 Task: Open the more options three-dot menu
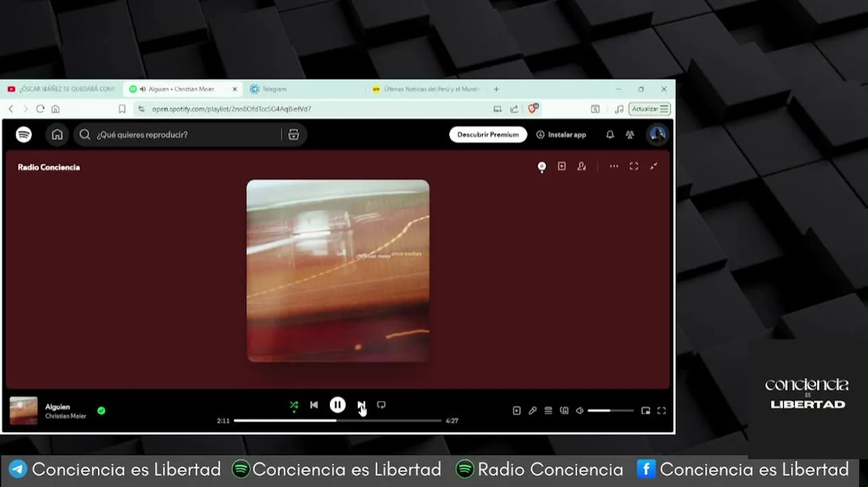pos(614,166)
